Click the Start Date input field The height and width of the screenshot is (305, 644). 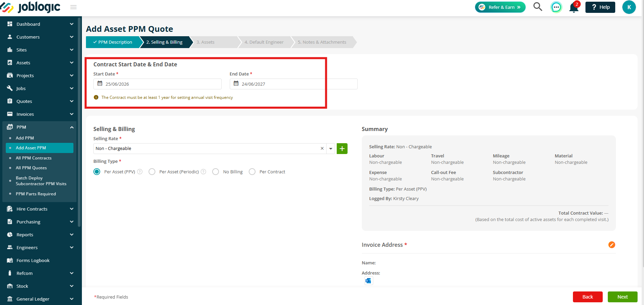157,84
